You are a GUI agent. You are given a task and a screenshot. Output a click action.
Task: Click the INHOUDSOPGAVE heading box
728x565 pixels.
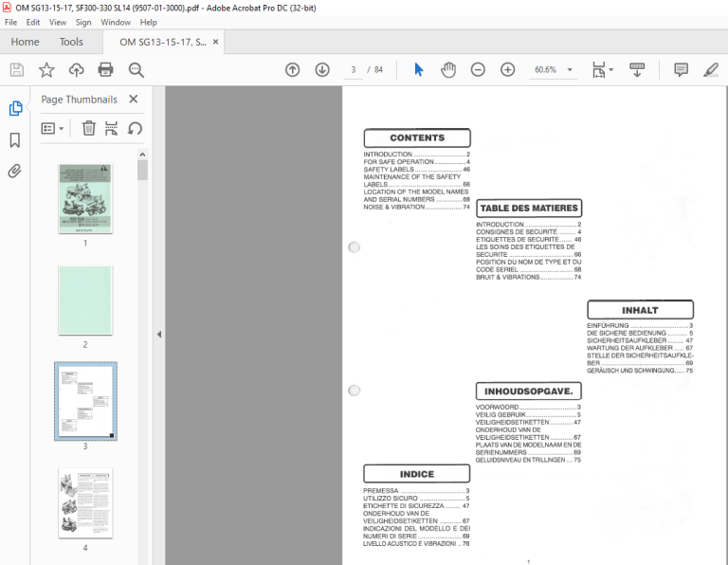[528, 392]
